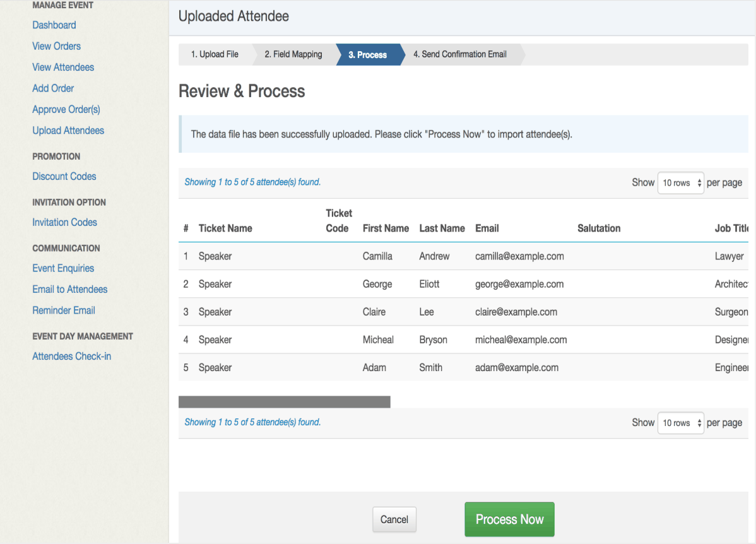The image size is (756, 544).
Task: Click job title Surgeon
Action: point(731,312)
